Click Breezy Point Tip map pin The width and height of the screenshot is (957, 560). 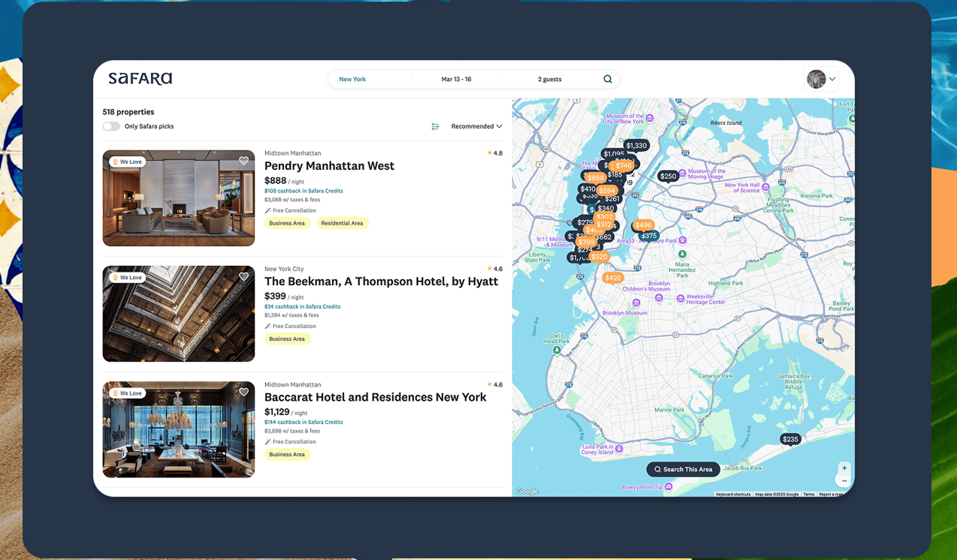tap(669, 486)
